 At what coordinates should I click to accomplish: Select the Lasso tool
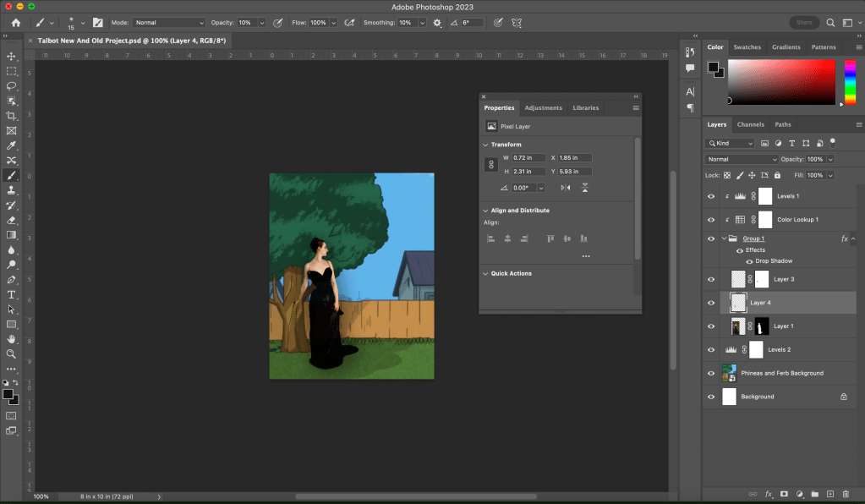(x=12, y=86)
